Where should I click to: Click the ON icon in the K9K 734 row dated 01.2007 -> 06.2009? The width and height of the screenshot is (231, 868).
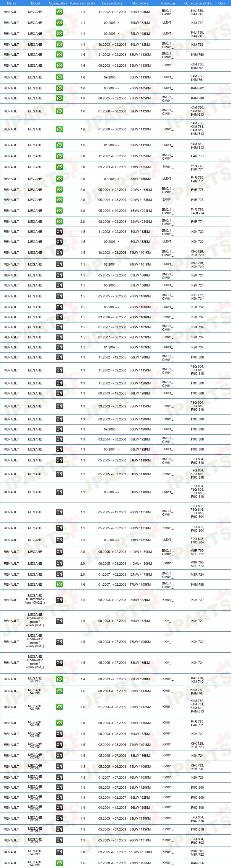pyautogui.click(x=59, y=337)
